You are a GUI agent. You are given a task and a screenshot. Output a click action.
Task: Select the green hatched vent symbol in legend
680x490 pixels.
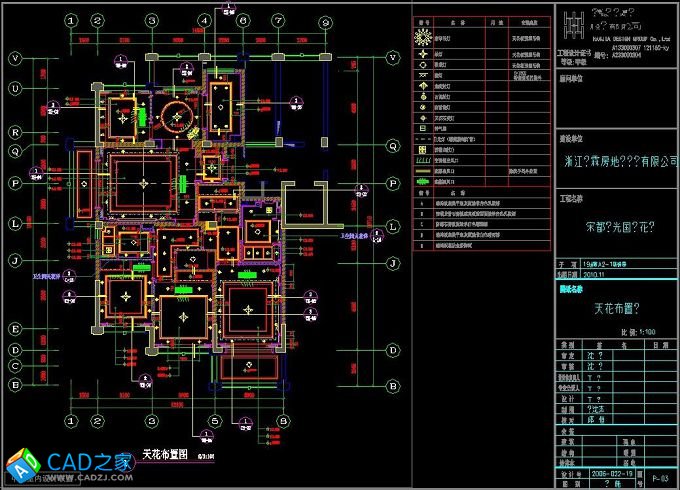(423, 160)
